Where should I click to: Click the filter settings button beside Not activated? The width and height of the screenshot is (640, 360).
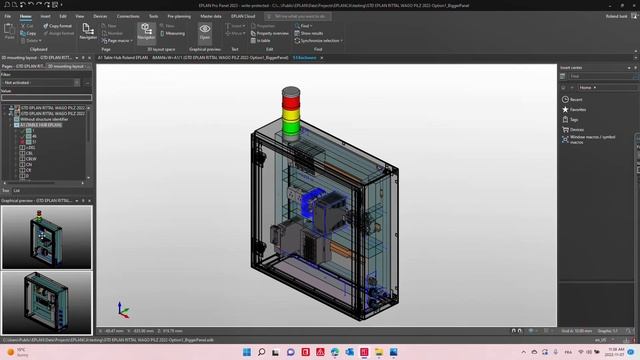[x=87, y=82]
